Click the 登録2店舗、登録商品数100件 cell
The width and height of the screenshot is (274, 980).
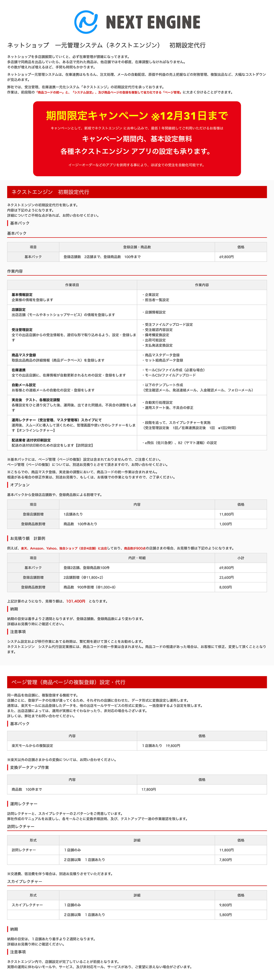(x=137, y=568)
